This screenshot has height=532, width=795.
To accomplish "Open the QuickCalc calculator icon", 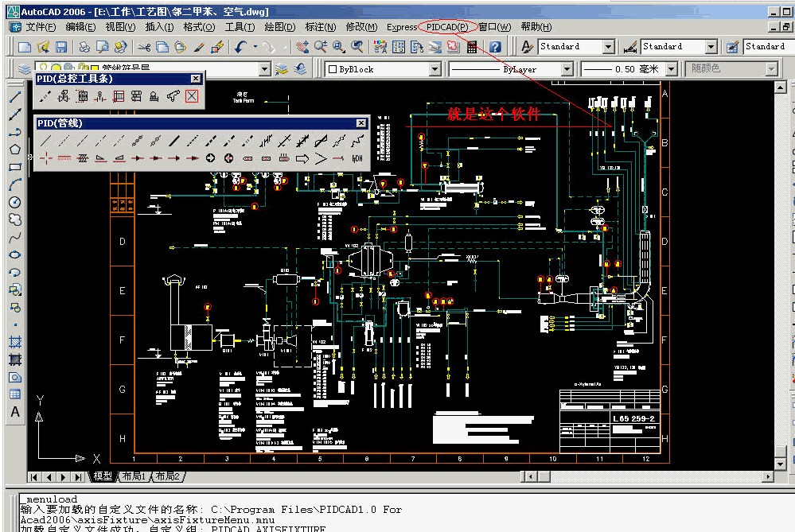I will 472,47.
